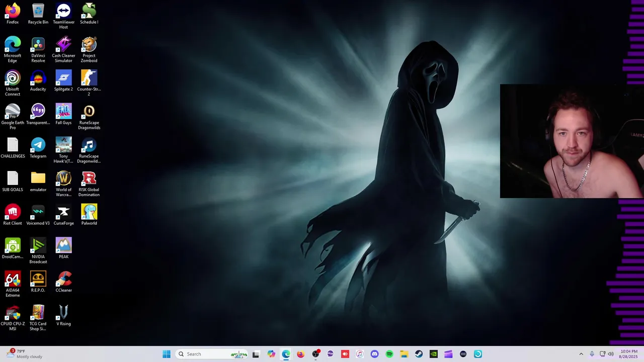Select the Counter-Strike 2 shortcut

click(89, 83)
